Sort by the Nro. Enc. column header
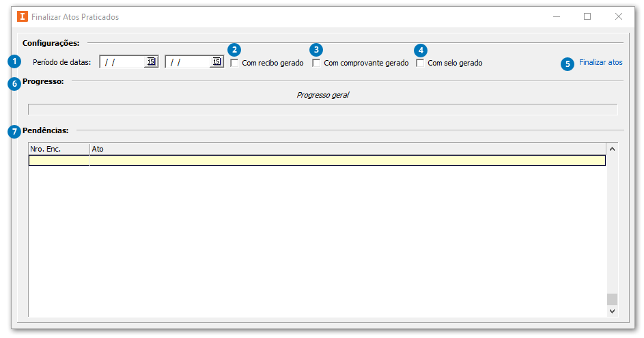This screenshot has height=338, width=644. coord(58,148)
